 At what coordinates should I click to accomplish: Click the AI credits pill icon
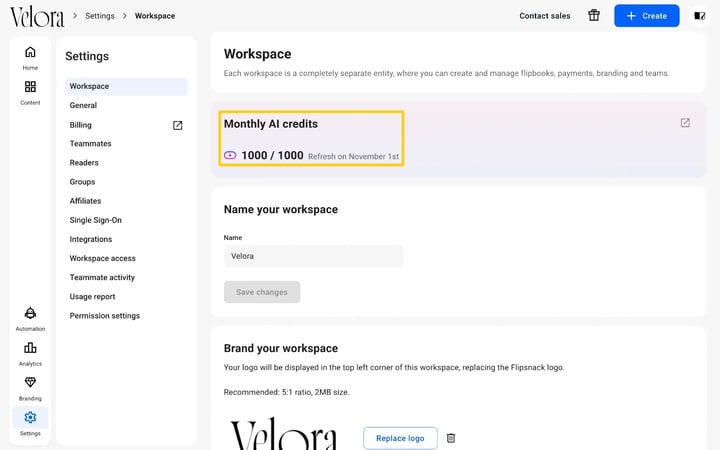click(230, 155)
